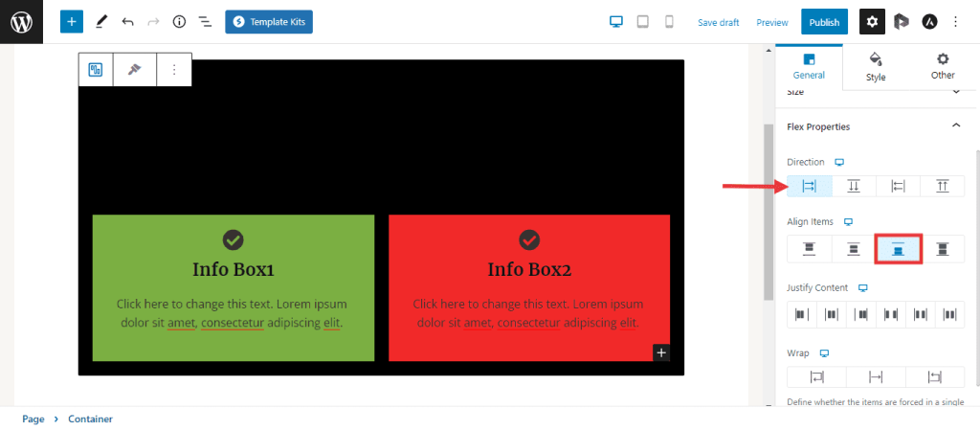Set Direction to row reverse
The width and height of the screenshot is (980, 431).
(898, 186)
